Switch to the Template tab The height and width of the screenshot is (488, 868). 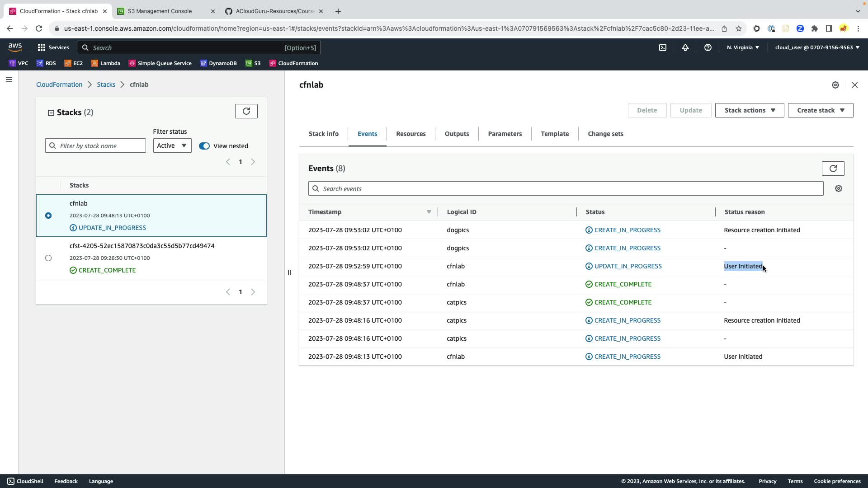(x=555, y=134)
